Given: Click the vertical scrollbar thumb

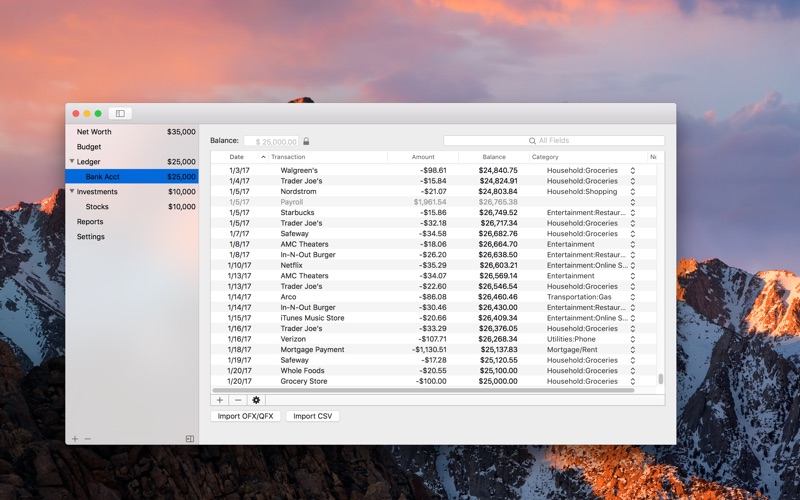Looking at the screenshot, I should [x=661, y=379].
